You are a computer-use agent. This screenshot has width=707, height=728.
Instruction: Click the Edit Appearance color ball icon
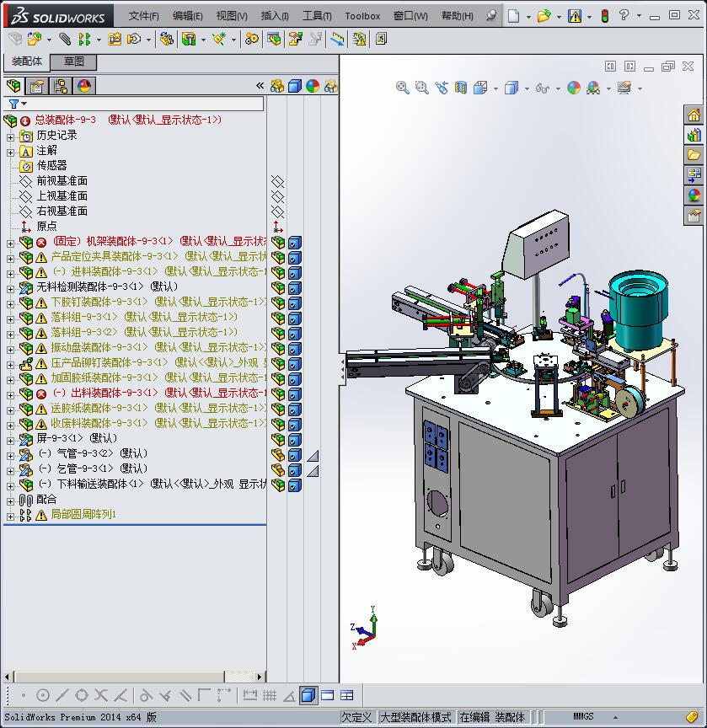tap(574, 88)
